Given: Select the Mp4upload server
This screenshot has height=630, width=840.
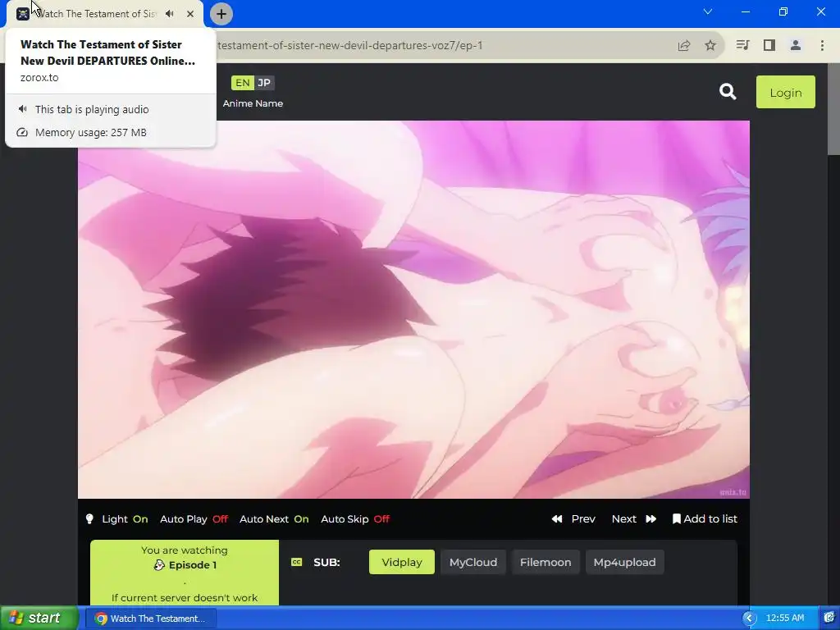Looking at the screenshot, I should pyautogui.click(x=624, y=562).
